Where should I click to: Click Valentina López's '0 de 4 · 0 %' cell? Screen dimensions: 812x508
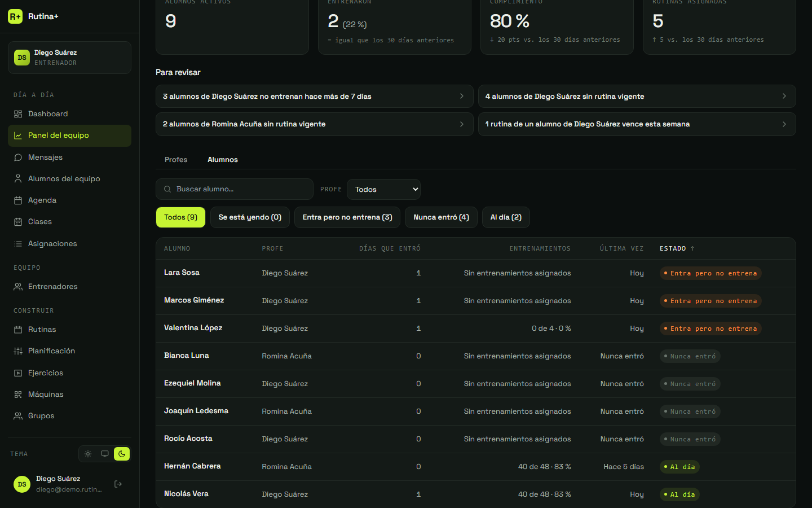[x=551, y=329]
